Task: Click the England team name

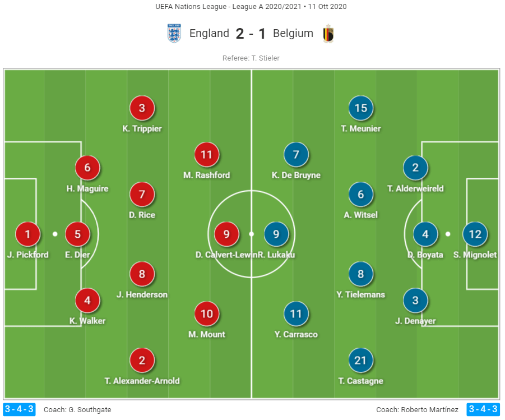Action: [x=209, y=34]
